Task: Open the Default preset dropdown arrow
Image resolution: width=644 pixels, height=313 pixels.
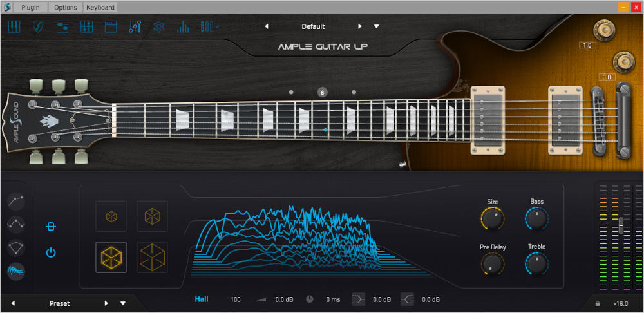Action: [x=377, y=26]
